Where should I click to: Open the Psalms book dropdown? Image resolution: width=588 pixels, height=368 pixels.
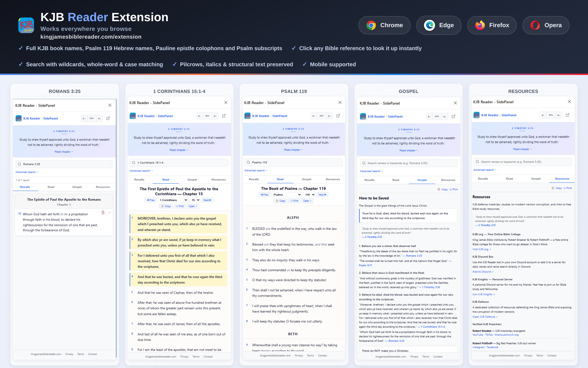click(287, 195)
